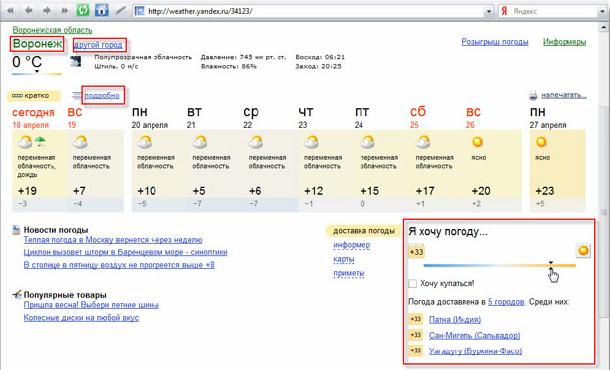This screenshot has width=610, height=370.
Task: Click Новости погоды news icon
Action: [x=16, y=230]
